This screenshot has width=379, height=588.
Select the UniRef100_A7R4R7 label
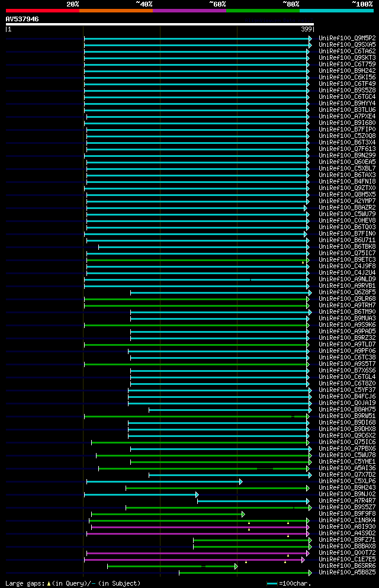point(347,500)
